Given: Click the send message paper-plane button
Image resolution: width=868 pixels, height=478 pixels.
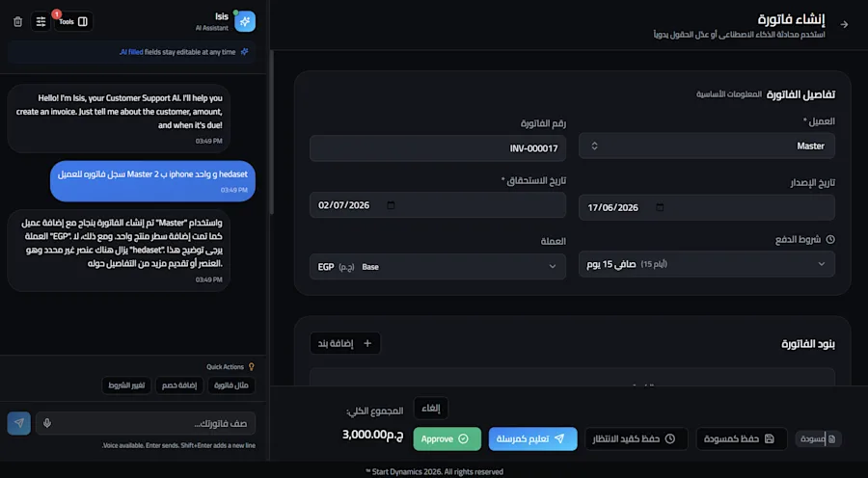Looking at the screenshot, I should pyautogui.click(x=19, y=423).
